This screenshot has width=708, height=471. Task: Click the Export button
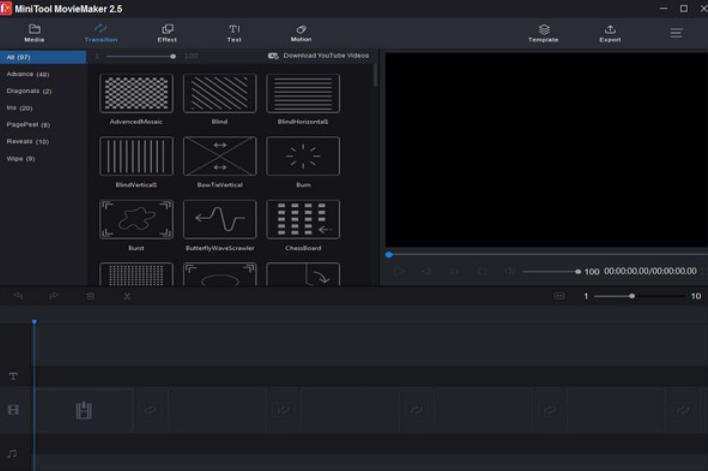610,33
